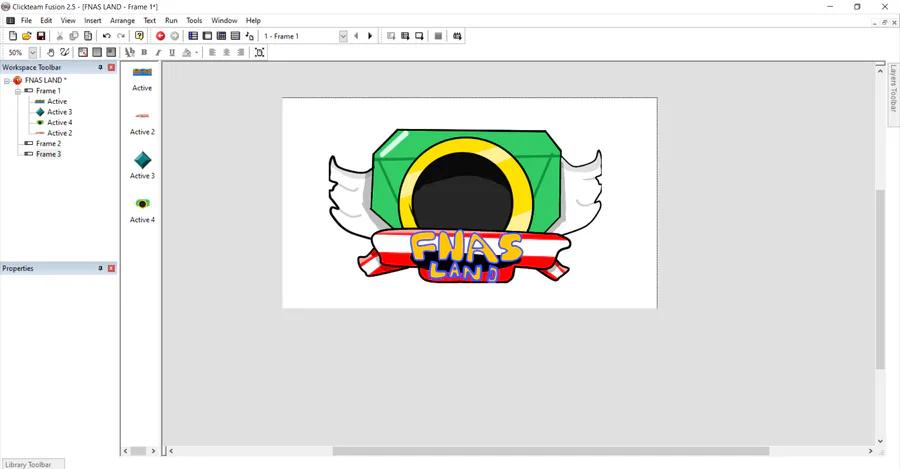Go to next frame arrow
900x469 pixels.
point(370,36)
